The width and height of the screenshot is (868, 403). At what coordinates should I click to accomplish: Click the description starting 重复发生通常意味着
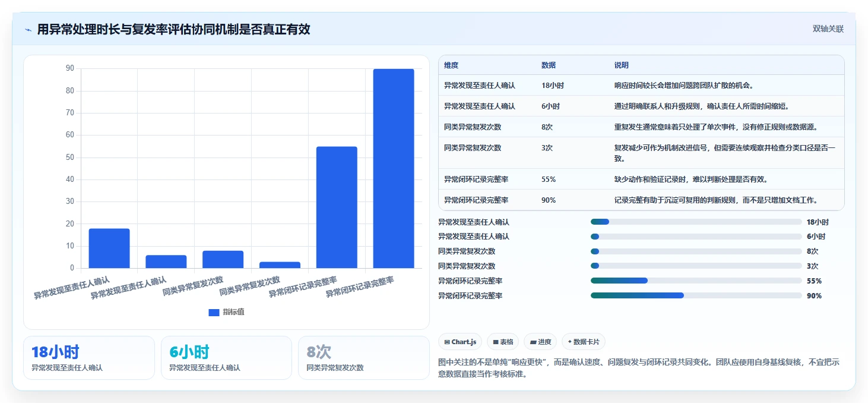(718, 127)
